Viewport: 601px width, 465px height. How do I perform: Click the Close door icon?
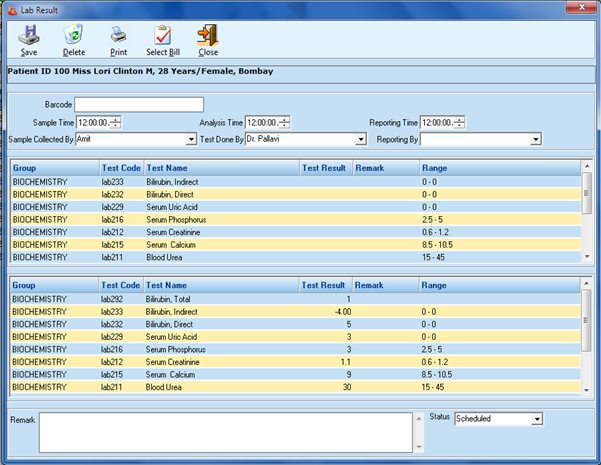[x=208, y=36]
